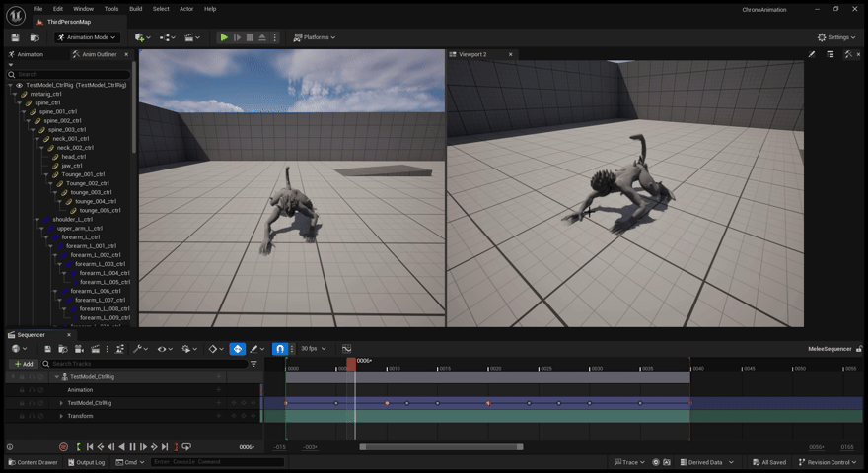Image resolution: width=868 pixels, height=473 pixels.
Task: Click the Search Tracks input field
Action: pyautogui.click(x=148, y=364)
